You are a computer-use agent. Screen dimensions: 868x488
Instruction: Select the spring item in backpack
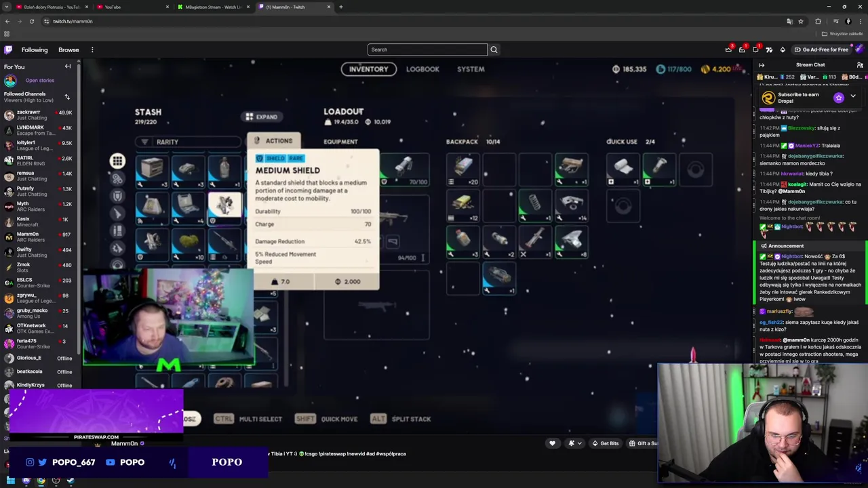pos(535,207)
